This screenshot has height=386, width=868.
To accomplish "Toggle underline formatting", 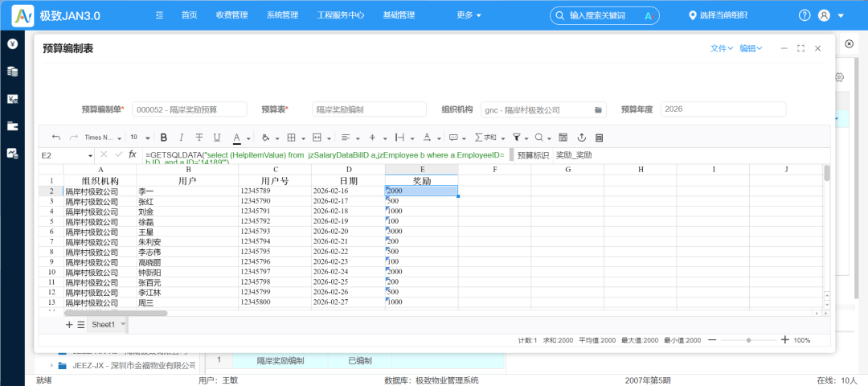I will point(217,138).
